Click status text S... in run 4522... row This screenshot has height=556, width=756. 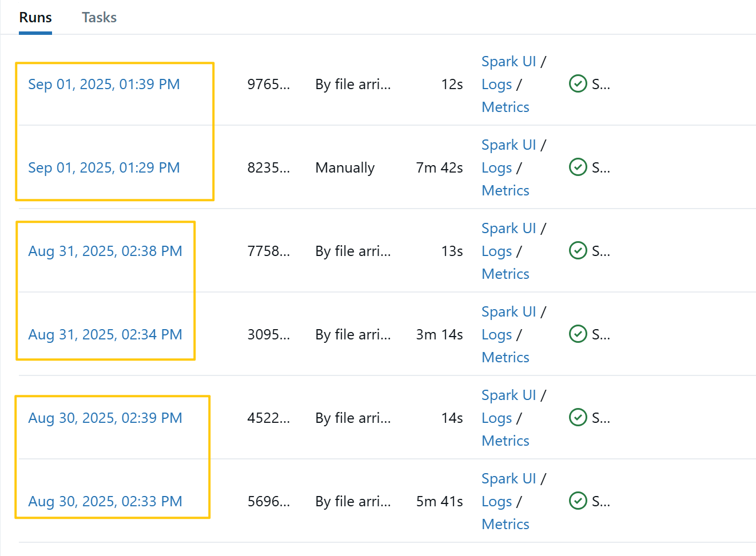(x=601, y=418)
